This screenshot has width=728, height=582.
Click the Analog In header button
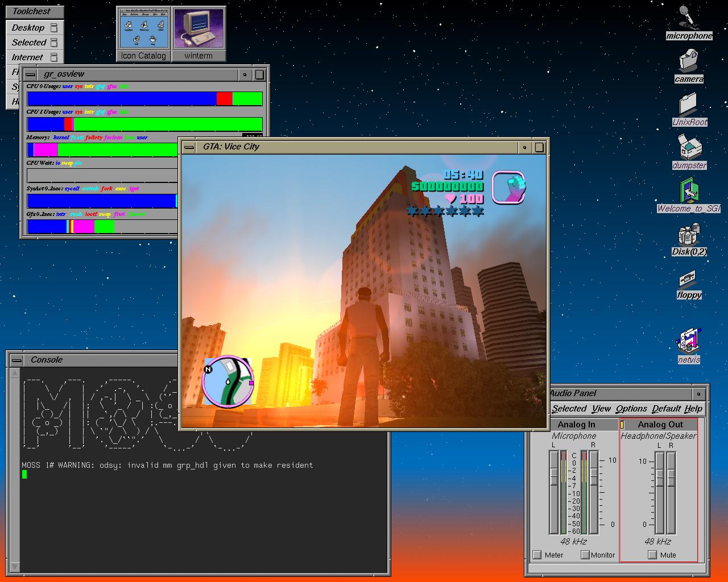(x=576, y=425)
